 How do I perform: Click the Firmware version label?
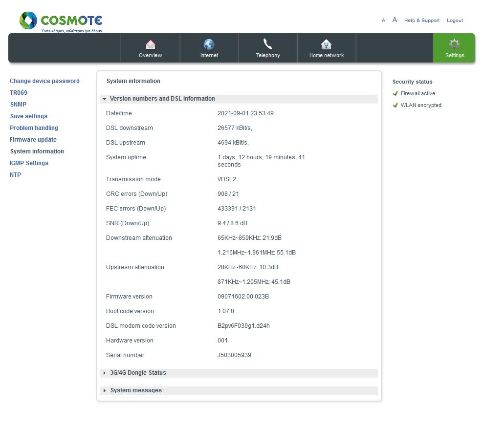click(x=129, y=297)
